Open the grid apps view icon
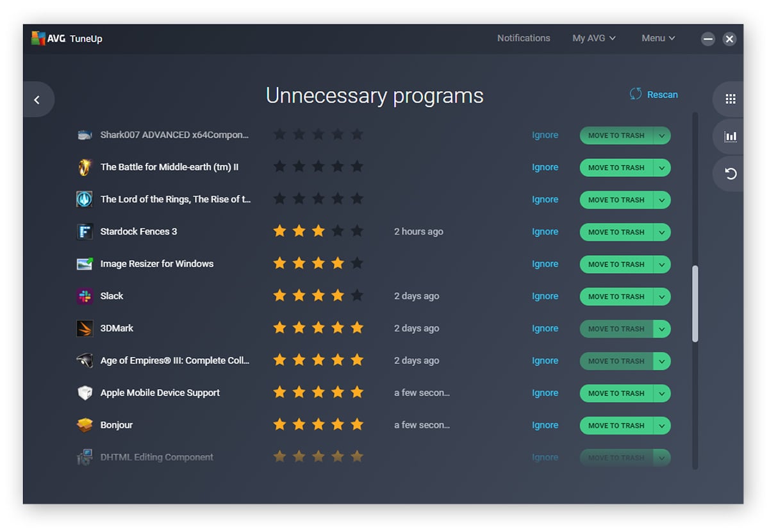The height and width of the screenshot is (532, 769). [x=730, y=99]
